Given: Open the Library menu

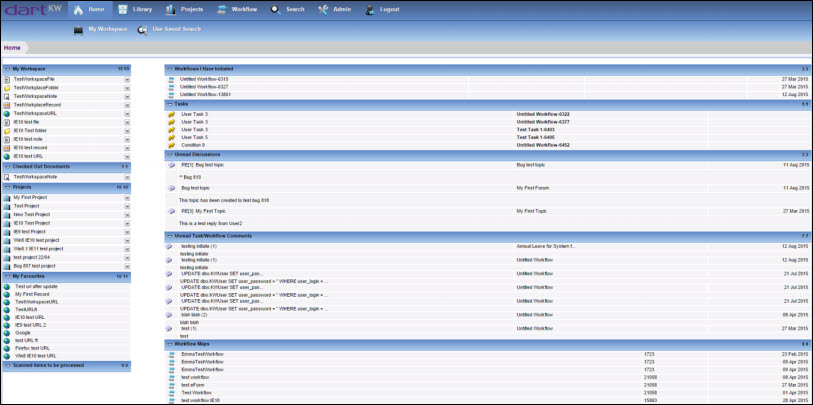Looking at the screenshot, I should tap(135, 9).
